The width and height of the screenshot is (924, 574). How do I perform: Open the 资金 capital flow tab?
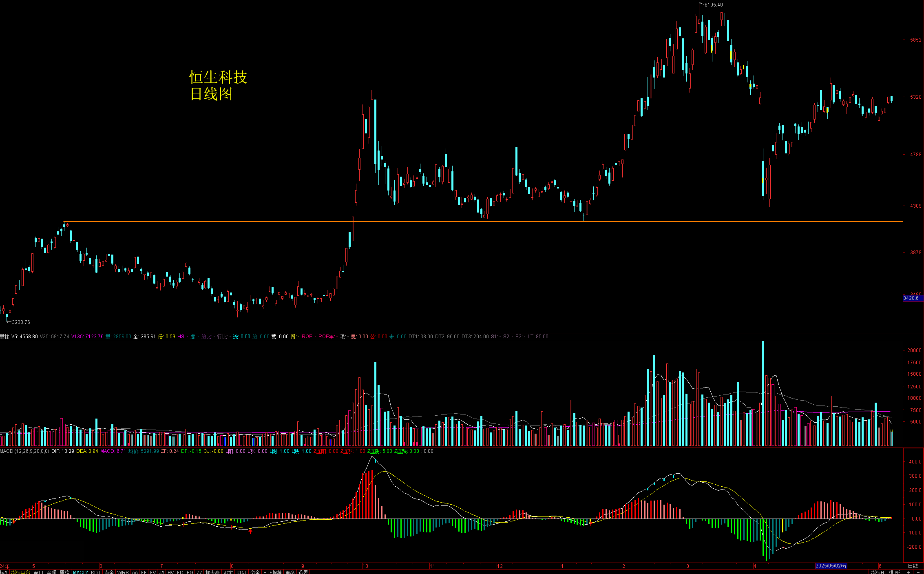coord(254,572)
